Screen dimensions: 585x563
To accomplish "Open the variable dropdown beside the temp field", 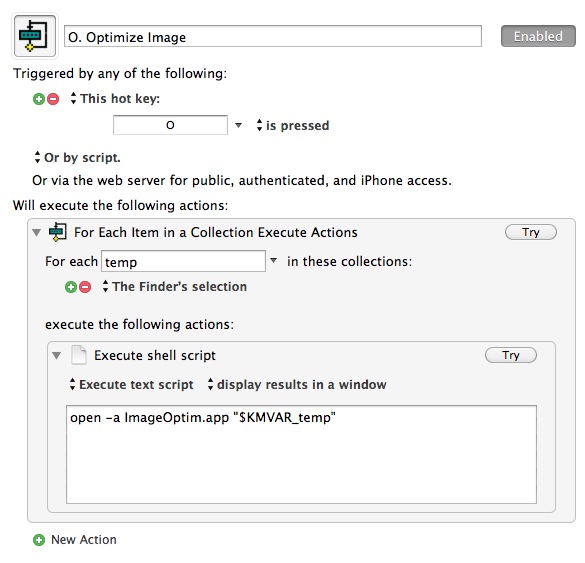I will [x=273, y=260].
